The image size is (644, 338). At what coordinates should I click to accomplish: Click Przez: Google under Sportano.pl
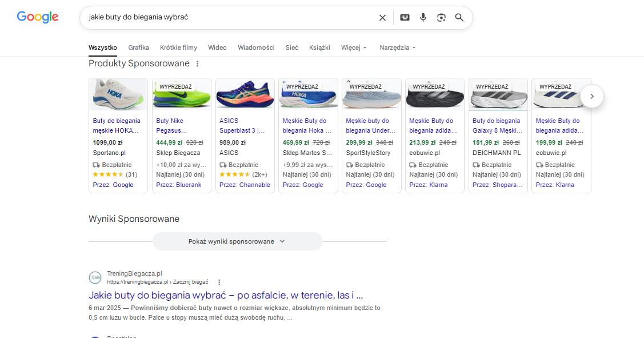[113, 185]
